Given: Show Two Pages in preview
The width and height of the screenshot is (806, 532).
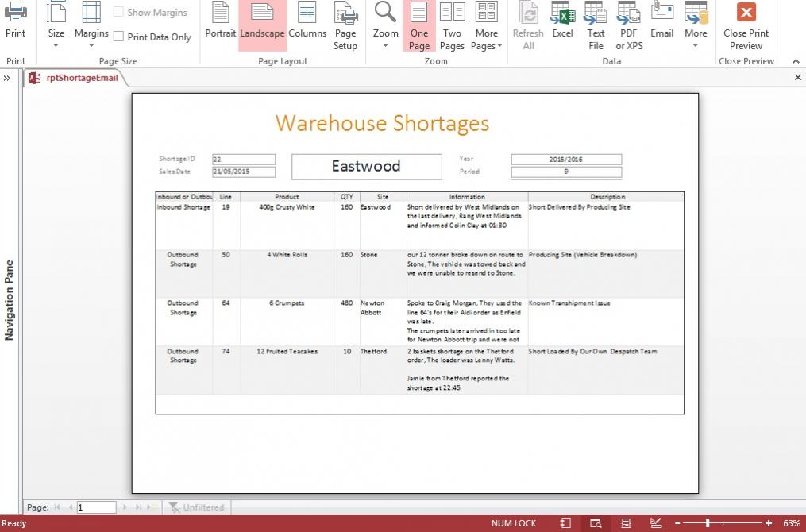Looking at the screenshot, I should click(x=452, y=25).
